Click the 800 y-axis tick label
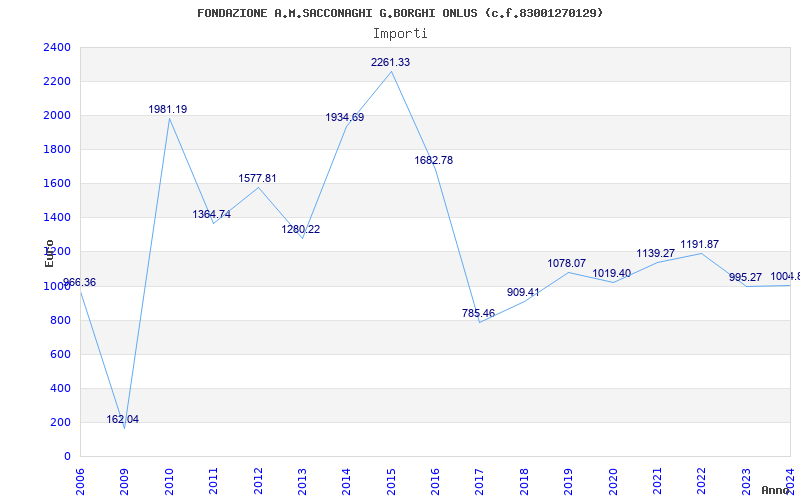This screenshot has height=500, width=800. coord(61,320)
